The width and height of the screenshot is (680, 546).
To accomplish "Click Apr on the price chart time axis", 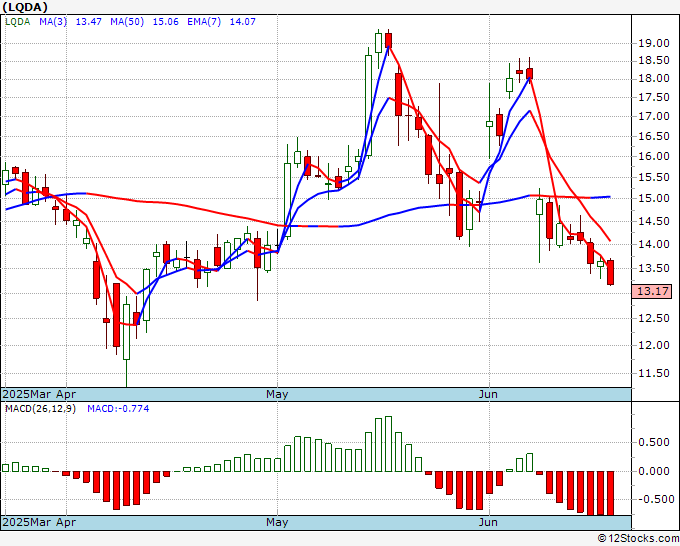I will click(66, 394).
